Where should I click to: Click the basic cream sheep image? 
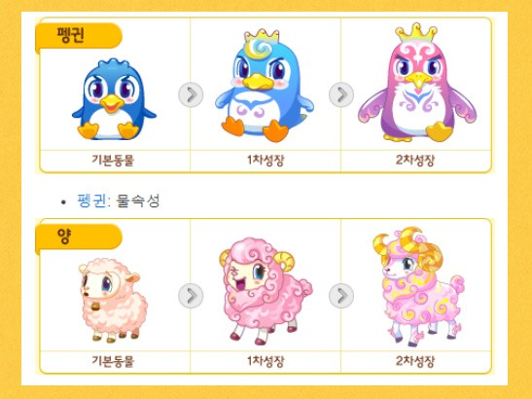pyautogui.click(x=114, y=300)
